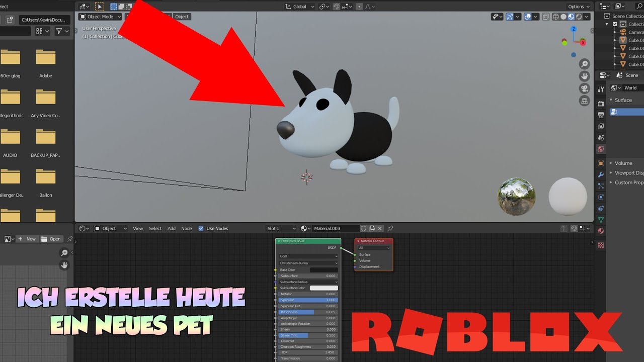Open the View Layer properties tab
The width and height of the screenshot is (644, 362).
[x=601, y=126]
